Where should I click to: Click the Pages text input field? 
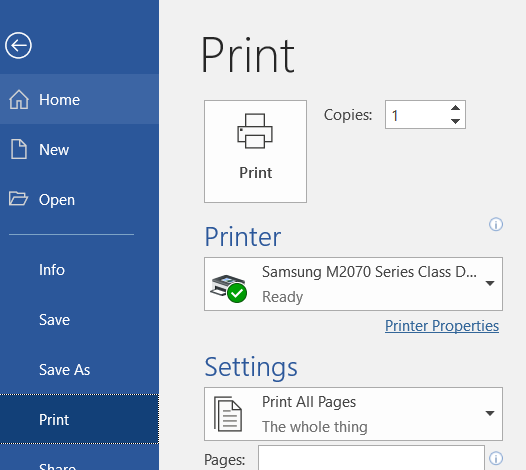371,458
